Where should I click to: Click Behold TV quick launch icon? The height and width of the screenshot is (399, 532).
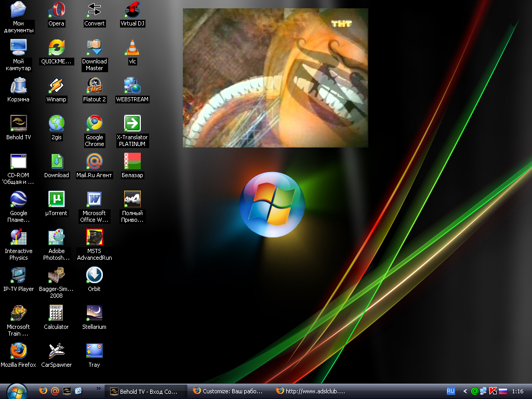tap(67, 391)
